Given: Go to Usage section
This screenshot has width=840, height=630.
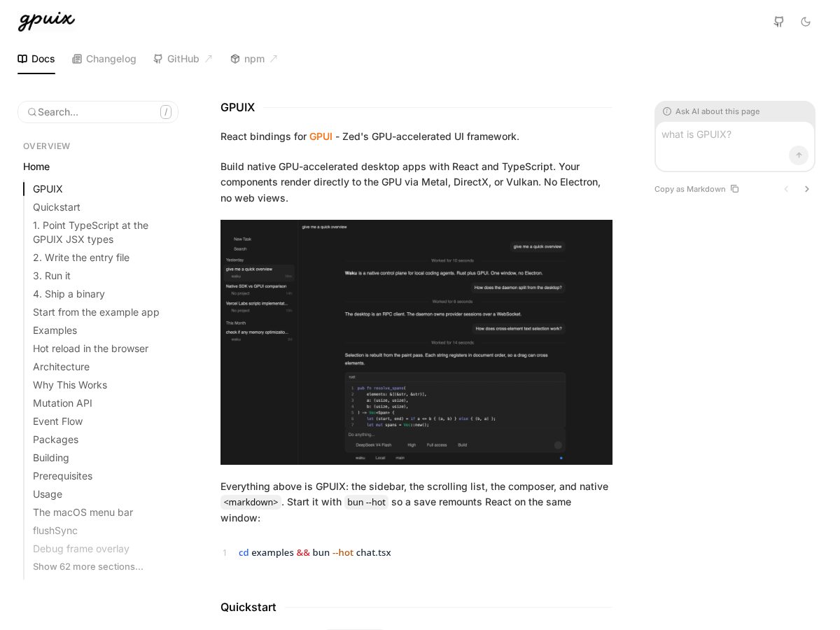Looking at the screenshot, I should [x=48, y=494].
